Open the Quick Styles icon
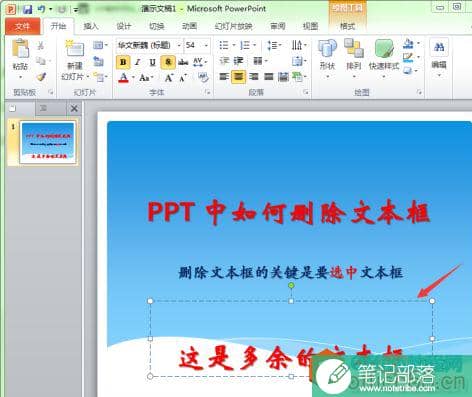Screen dimensions: 472x397 click(384, 49)
